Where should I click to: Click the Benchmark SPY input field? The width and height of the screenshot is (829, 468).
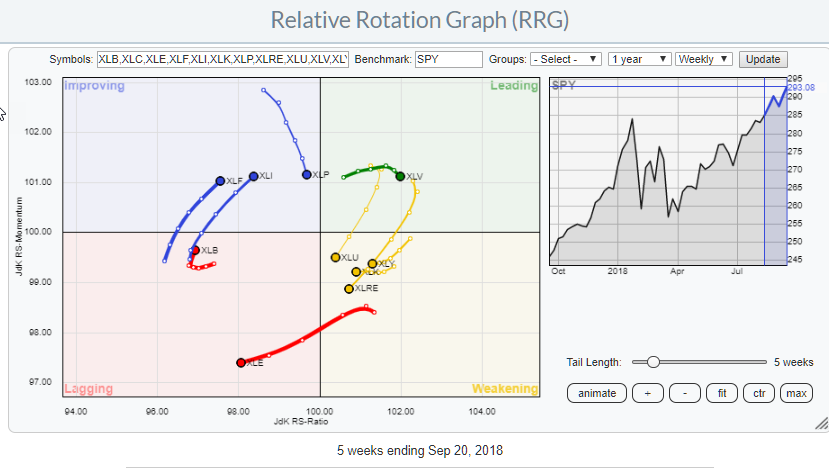(449, 59)
